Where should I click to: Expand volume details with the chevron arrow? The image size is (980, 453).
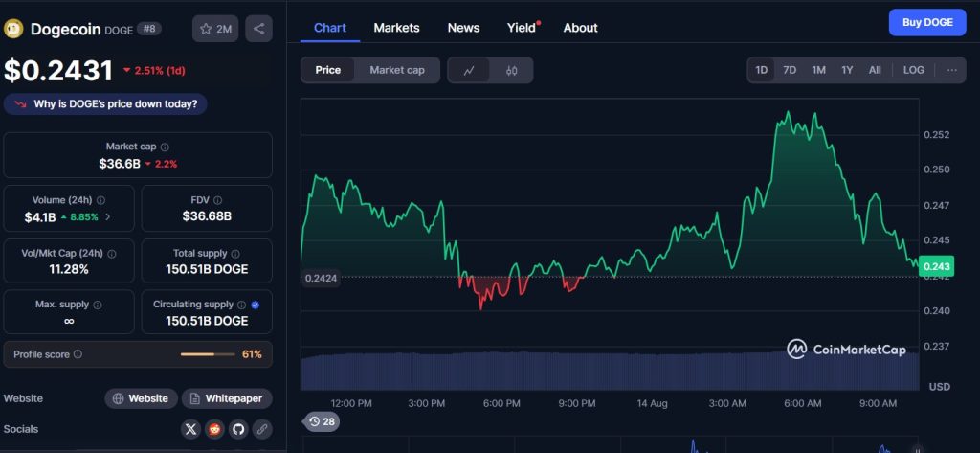(x=107, y=217)
